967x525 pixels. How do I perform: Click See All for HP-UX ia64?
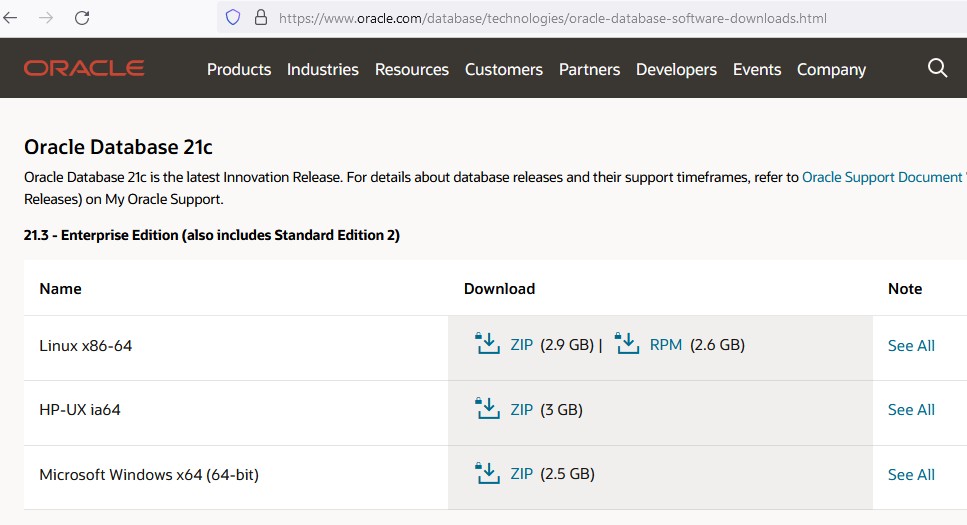[x=911, y=410]
